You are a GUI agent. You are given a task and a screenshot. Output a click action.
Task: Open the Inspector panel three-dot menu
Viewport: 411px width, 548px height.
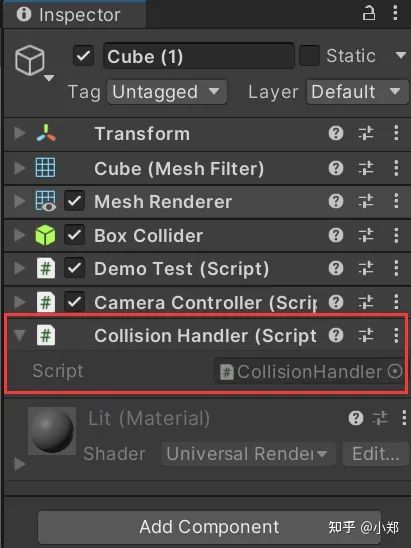[x=395, y=13]
